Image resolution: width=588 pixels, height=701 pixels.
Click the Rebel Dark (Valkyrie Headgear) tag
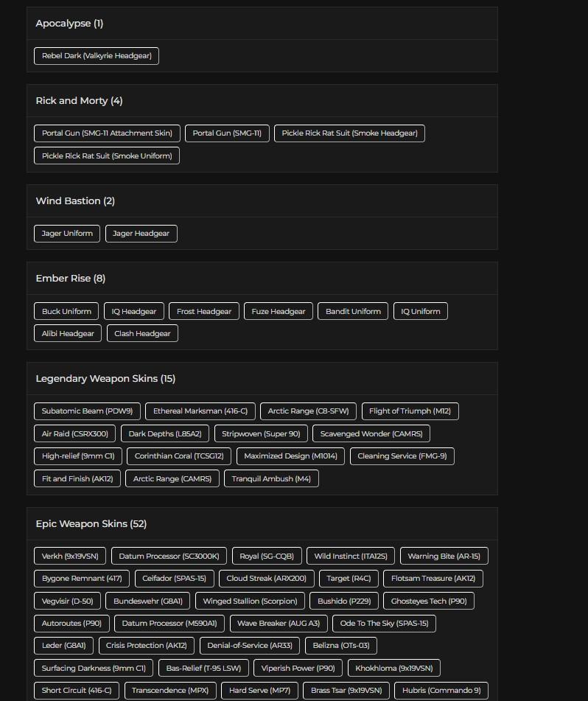click(x=97, y=56)
